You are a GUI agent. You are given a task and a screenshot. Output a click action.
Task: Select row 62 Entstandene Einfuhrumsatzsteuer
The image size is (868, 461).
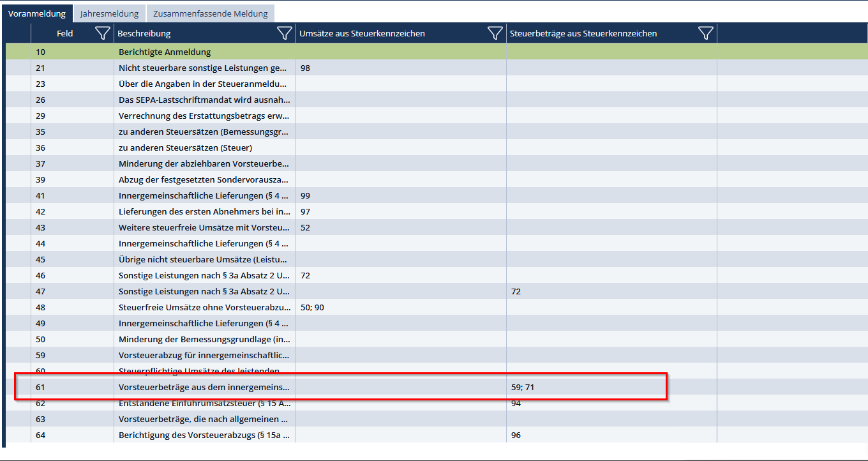[x=204, y=404]
